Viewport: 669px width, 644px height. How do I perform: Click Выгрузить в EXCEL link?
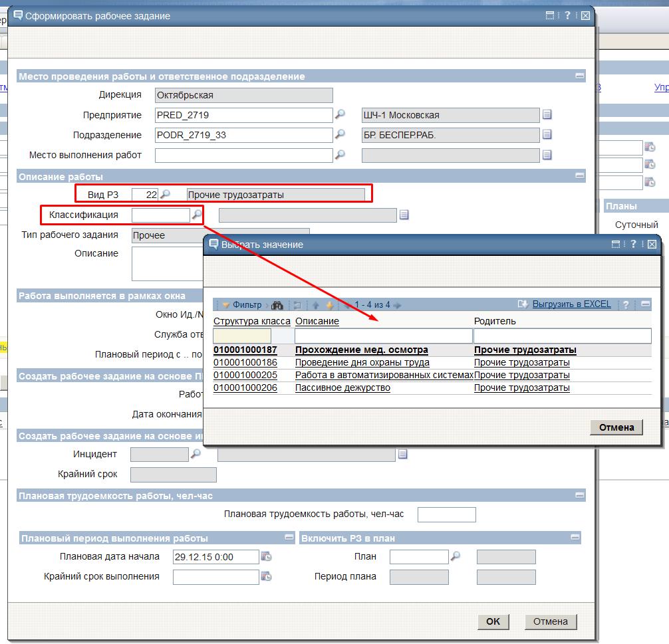[571, 304]
